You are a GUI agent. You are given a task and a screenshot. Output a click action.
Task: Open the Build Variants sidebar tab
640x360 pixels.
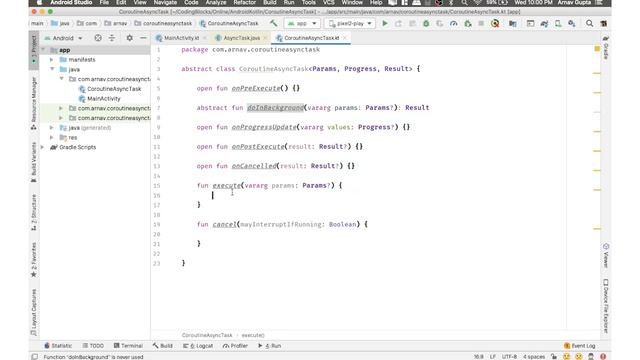34,162
